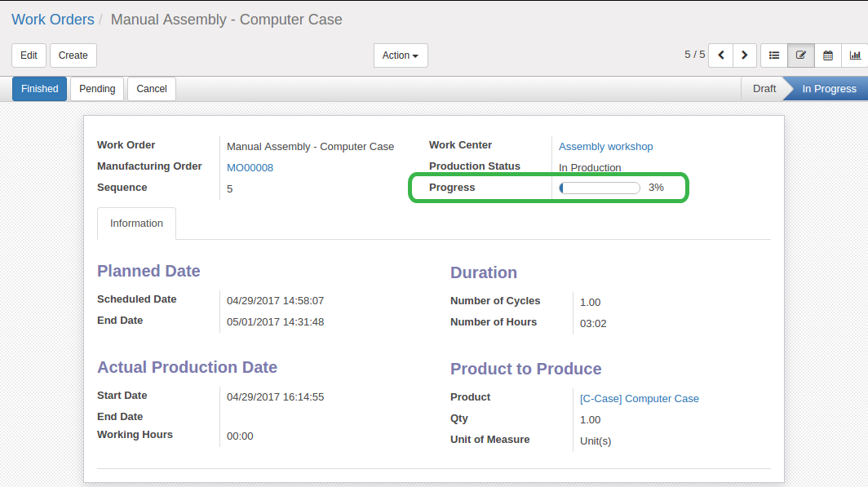This screenshot has width=868, height=487.
Task: Click the Edit button
Action: point(29,55)
